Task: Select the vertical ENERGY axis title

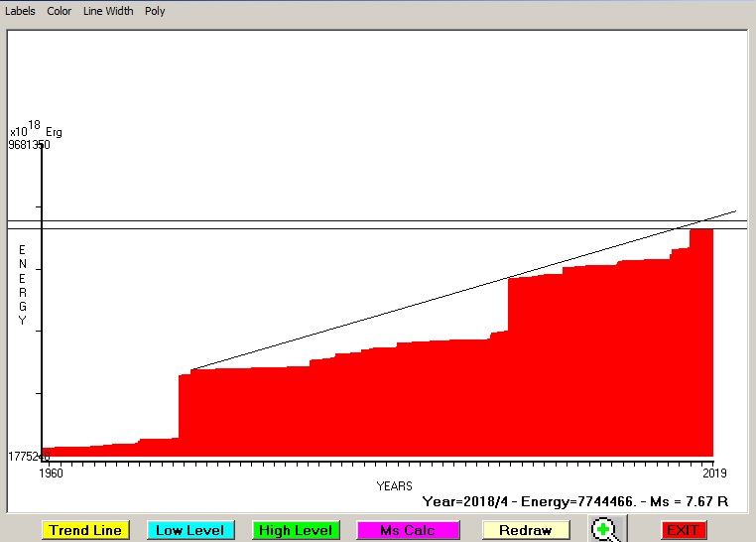Action: 22,285
